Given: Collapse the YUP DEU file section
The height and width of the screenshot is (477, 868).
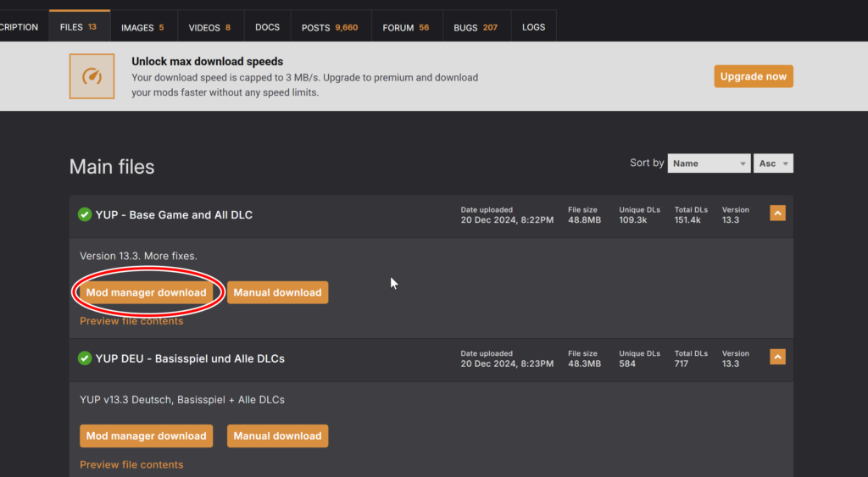Looking at the screenshot, I should [x=777, y=358].
